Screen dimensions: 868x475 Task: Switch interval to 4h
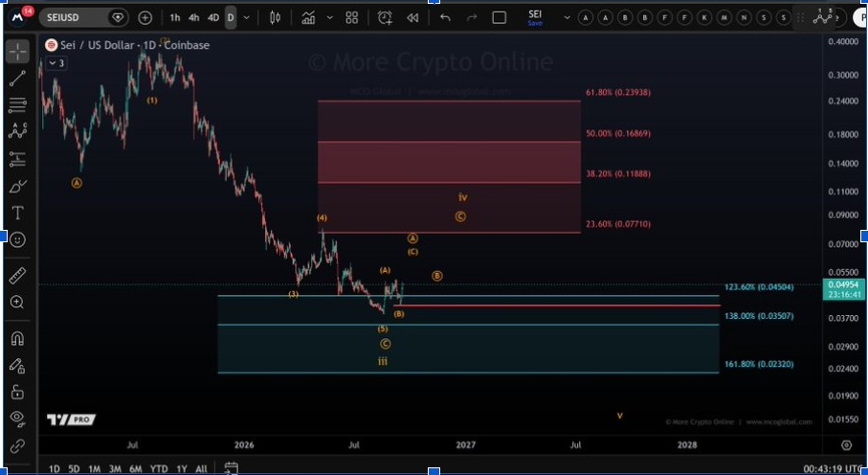[193, 18]
